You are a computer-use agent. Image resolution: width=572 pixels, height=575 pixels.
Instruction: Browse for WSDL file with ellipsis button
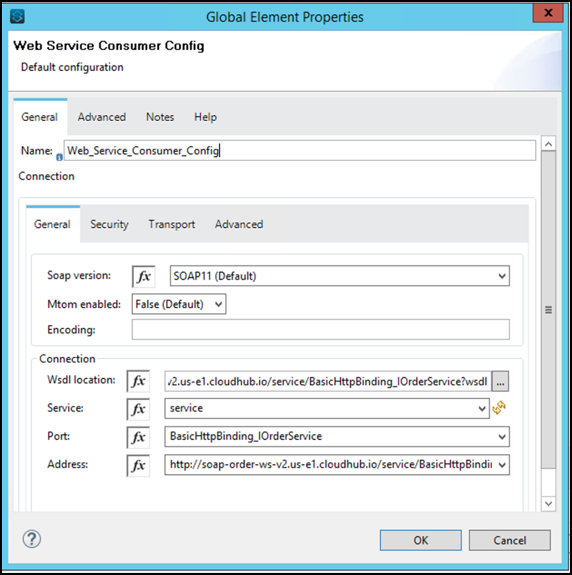coord(500,382)
